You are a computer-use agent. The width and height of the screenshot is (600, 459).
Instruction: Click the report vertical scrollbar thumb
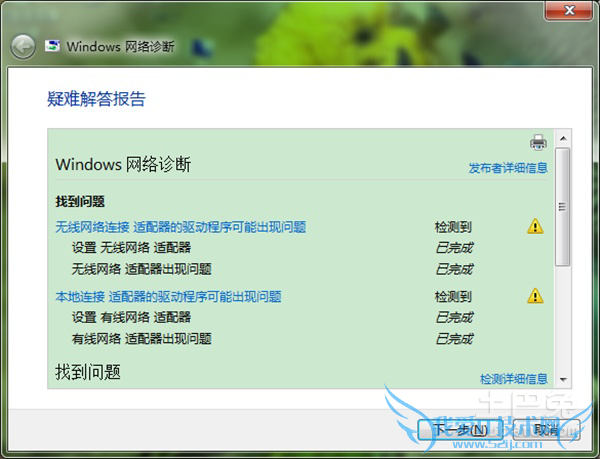click(562, 207)
